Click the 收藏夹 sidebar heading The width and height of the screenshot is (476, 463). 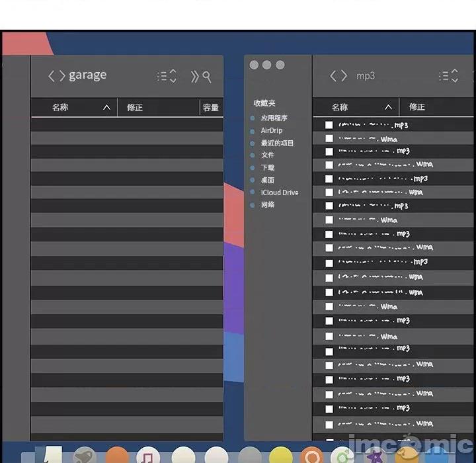click(x=264, y=103)
